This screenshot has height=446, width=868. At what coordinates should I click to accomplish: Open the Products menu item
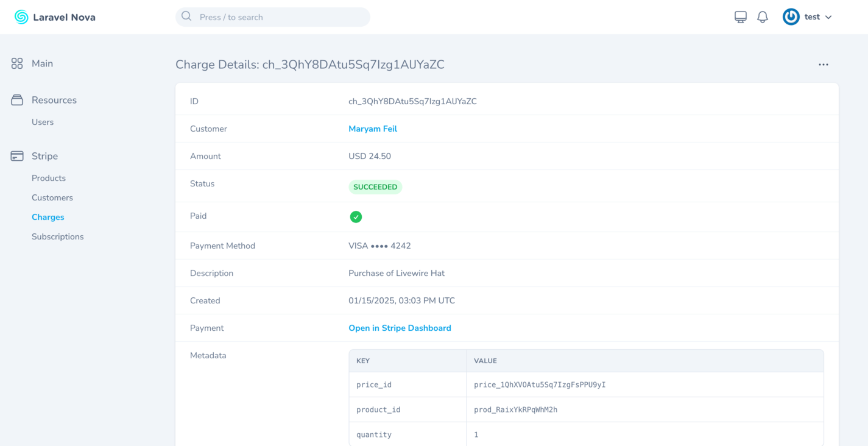click(x=49, y=178)
